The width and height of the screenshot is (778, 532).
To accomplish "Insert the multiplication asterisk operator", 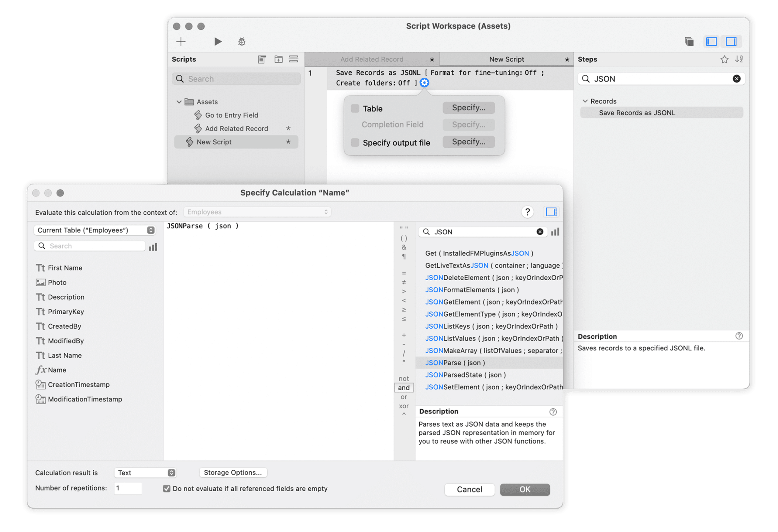I will [404, 362].
